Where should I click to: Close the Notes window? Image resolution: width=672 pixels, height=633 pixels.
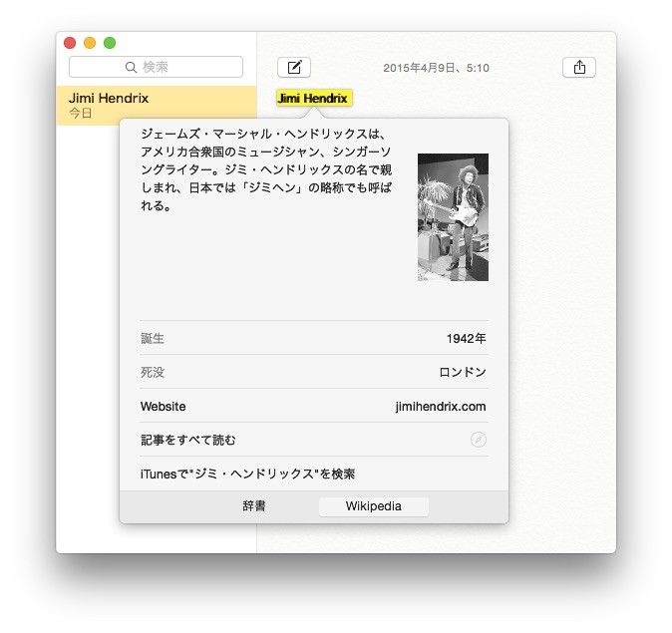[70, 43]
